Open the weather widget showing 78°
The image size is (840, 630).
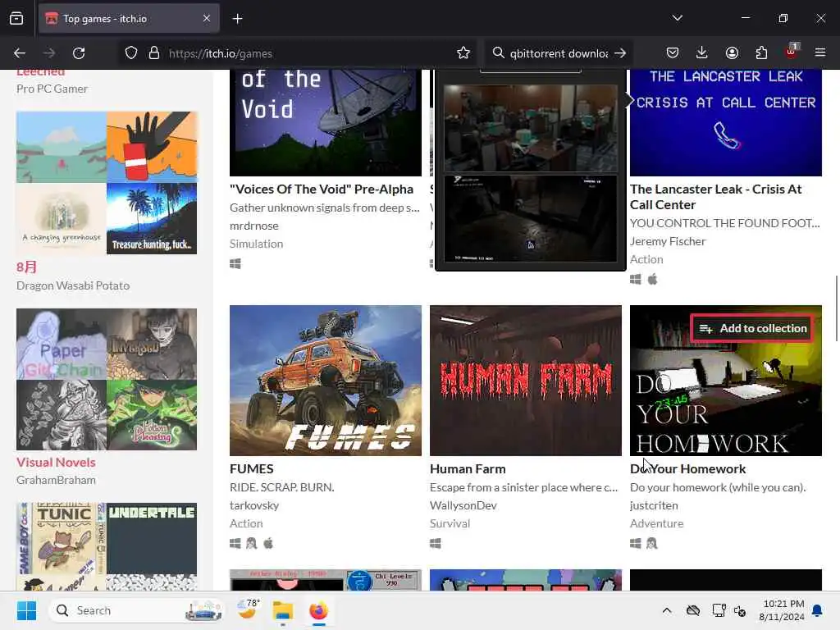coord(248,609)
